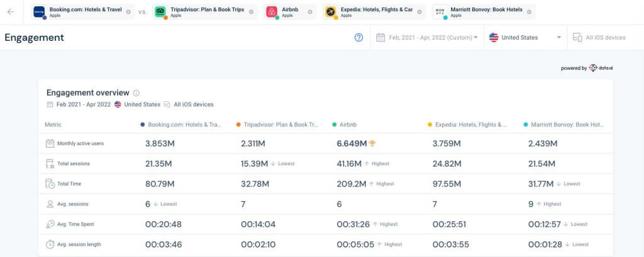This screenshot has width=644, height=257.
Task: Remove Marriott Bonvoy from comparison
Action: [529, 12]
